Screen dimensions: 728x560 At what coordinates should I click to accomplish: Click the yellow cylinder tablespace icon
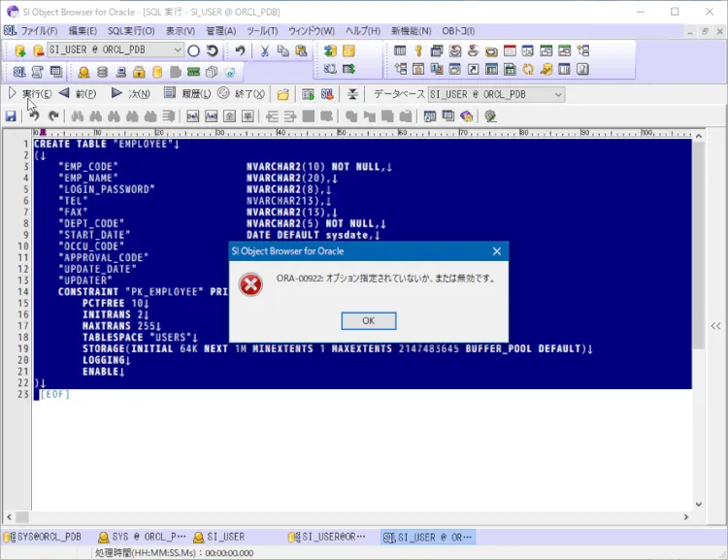coord(157,72)
